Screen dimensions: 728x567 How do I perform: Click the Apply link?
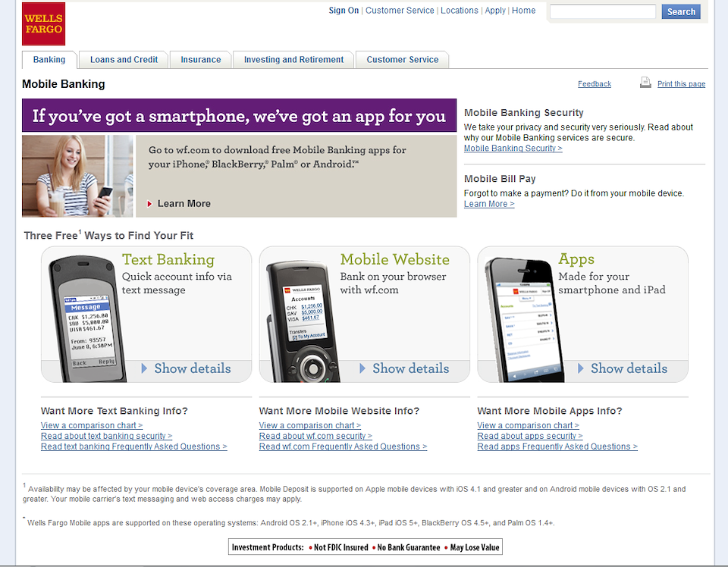[495, 10]
